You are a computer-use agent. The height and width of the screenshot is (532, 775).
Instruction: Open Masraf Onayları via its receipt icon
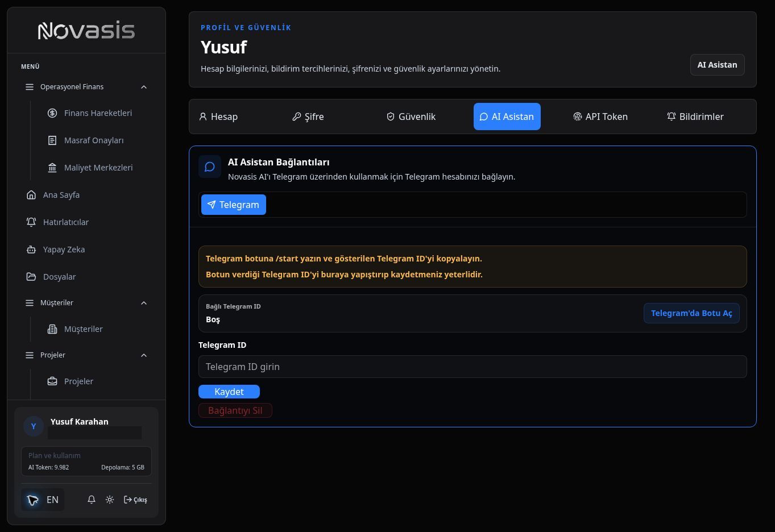click(52, 140)
